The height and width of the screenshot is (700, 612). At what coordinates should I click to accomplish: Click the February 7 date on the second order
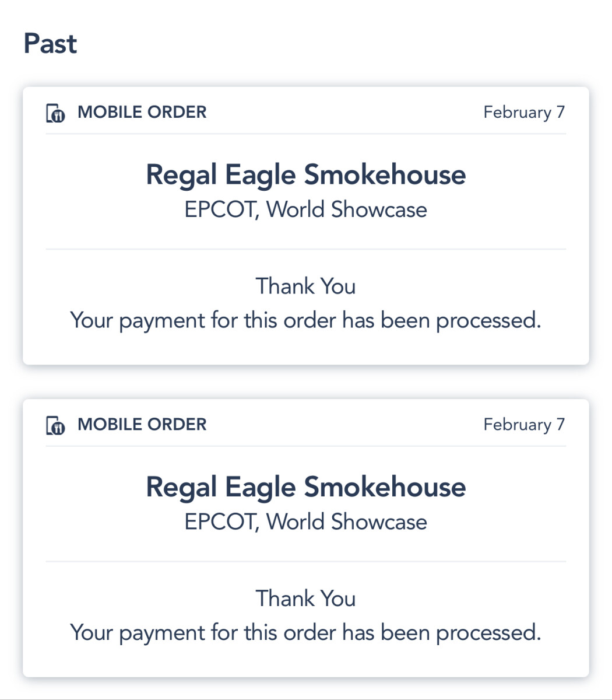click(523, 424)
